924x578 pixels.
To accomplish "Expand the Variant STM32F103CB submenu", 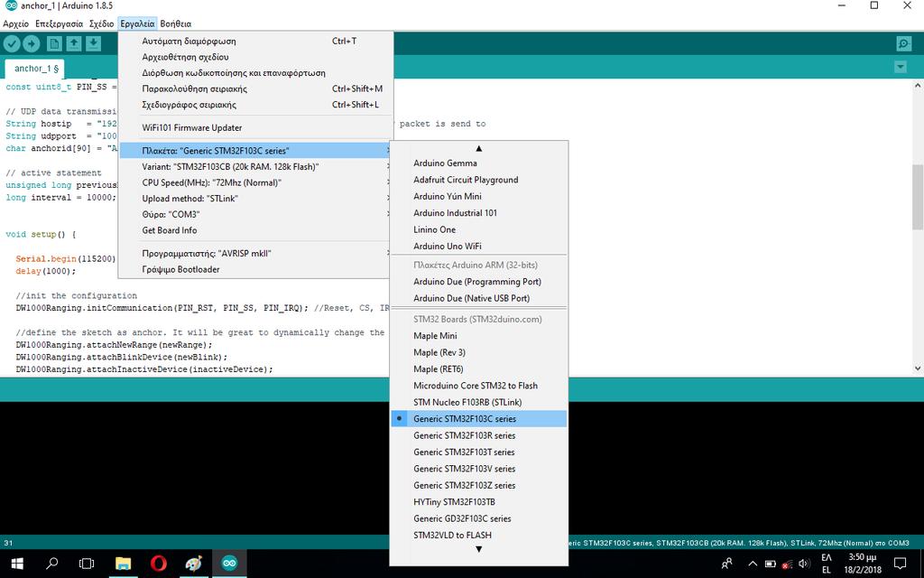I will (255, 166).
